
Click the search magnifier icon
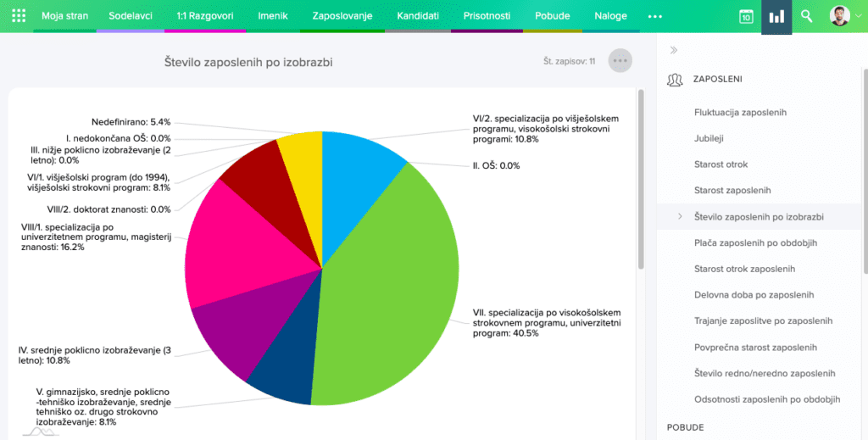click(x=807, y=17)
